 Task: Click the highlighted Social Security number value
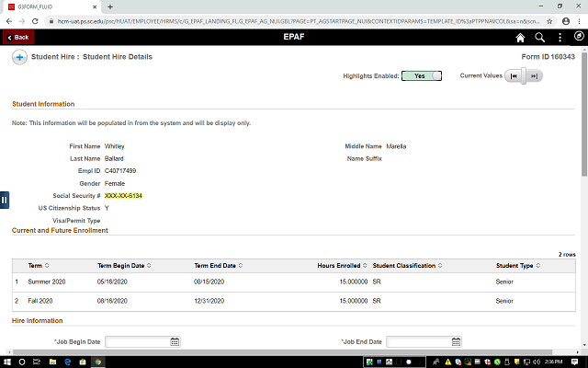(123, 196)
